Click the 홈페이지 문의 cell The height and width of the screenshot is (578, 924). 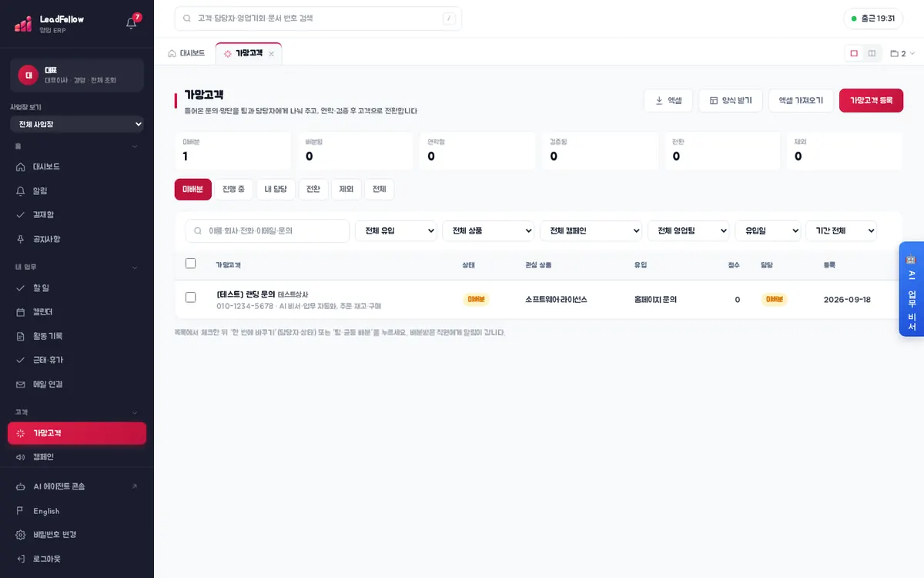[655, 300]
